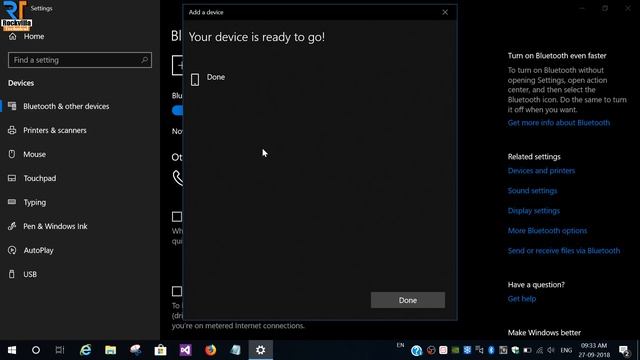Screen dimensions: 640x360
Task: Open Typing settings
Action: 34,202
